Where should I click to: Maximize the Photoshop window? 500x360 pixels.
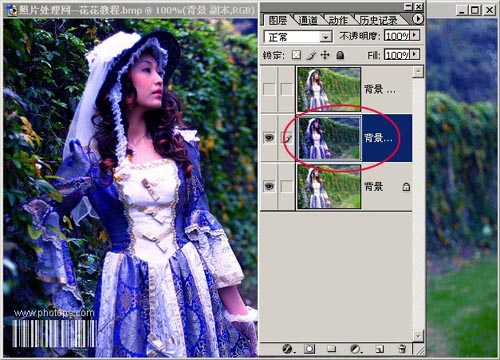[x=475, y=10]
